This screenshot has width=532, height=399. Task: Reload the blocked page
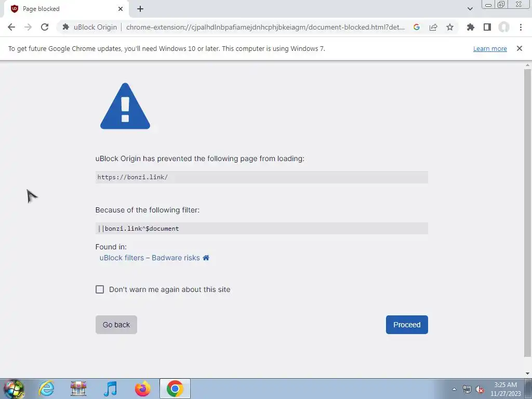click(45, 27)
